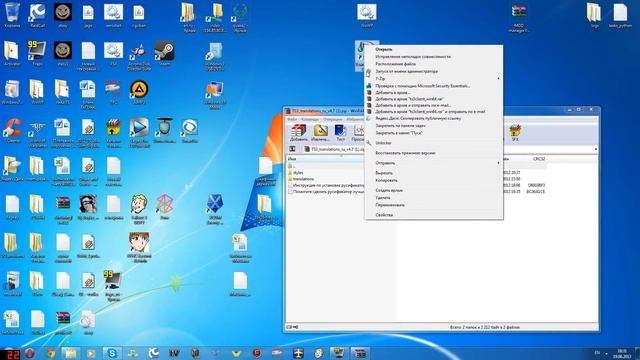
Task: Click the system tray clock
Action: (622, 353)
